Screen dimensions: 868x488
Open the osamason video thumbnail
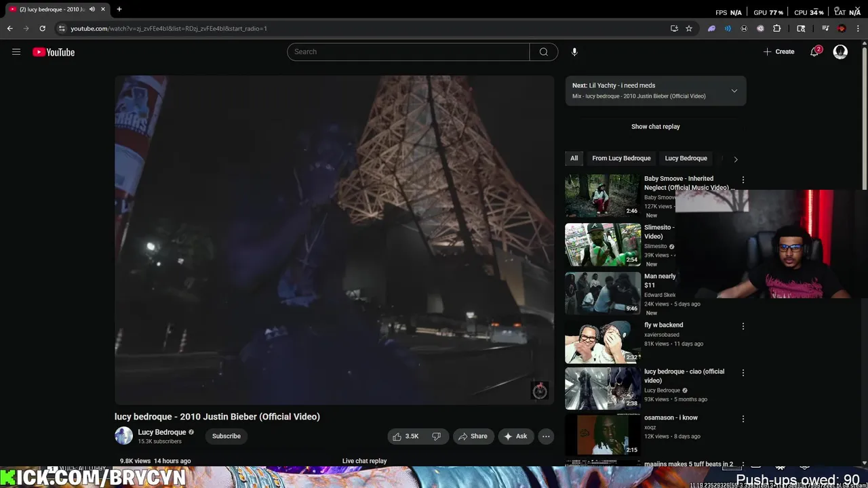603,434
